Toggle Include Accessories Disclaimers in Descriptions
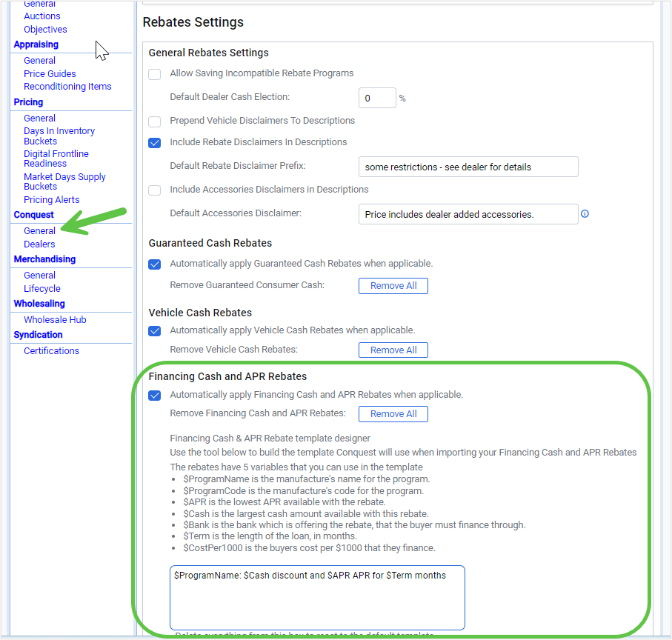The image size is (672, 640). (155, 190)
